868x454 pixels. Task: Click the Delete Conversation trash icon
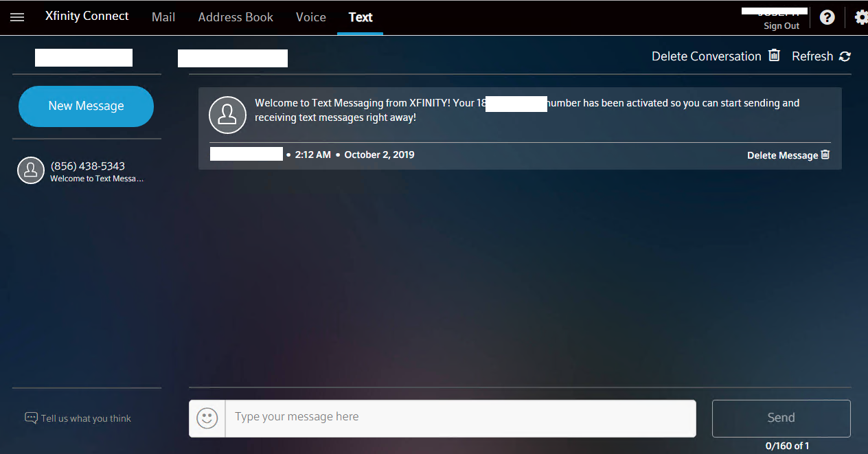(774, 56)
